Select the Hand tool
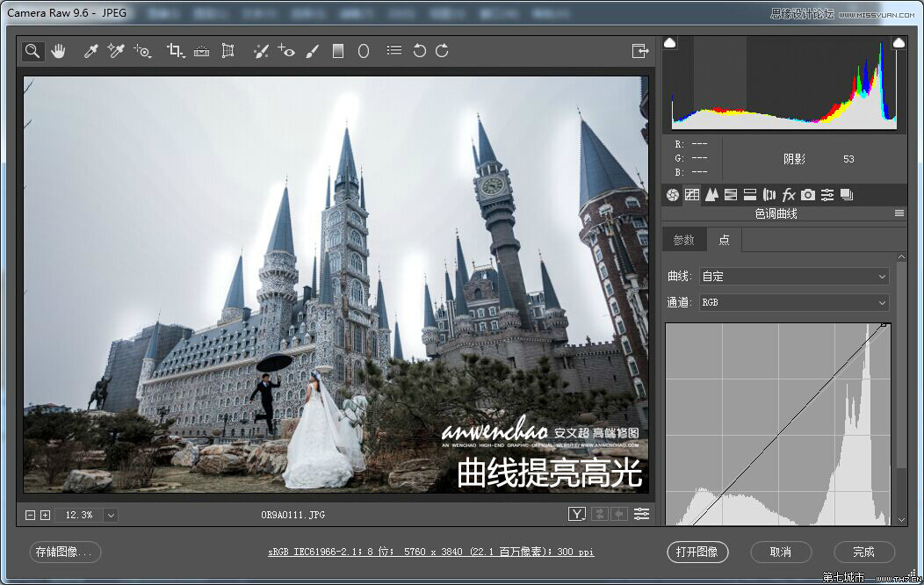Image resolution: width=924 pixels, height=585 pixels. [58, 51]
